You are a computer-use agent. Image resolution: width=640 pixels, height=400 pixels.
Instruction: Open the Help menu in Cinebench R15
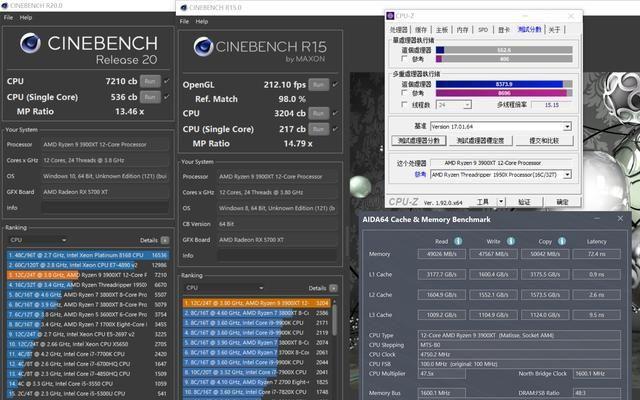click(202, 21)
